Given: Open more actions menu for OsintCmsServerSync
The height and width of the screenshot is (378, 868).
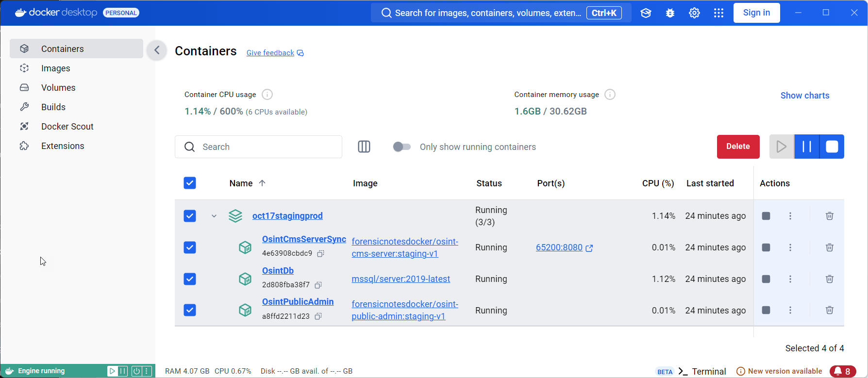Looking at the screenshot, I should (790, 247).
